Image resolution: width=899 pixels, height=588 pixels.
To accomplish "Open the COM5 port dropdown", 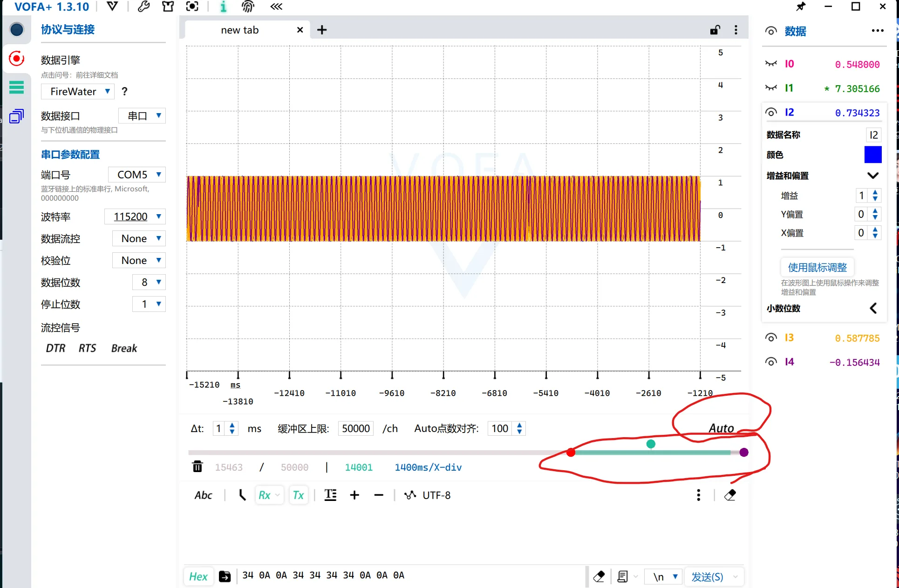I will (x=137, y=175).
